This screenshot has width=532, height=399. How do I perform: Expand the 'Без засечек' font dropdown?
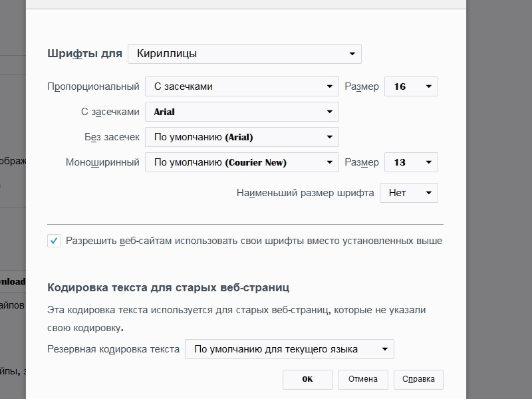click(x=241, y=137)
